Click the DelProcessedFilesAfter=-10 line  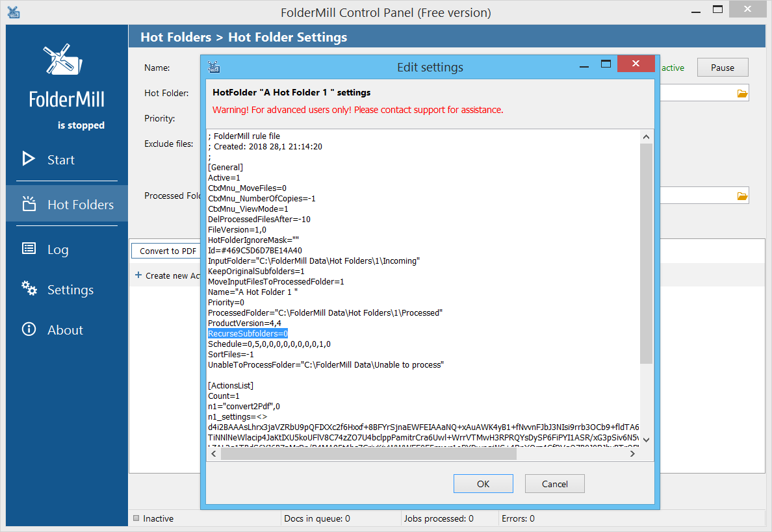(259, 220)
